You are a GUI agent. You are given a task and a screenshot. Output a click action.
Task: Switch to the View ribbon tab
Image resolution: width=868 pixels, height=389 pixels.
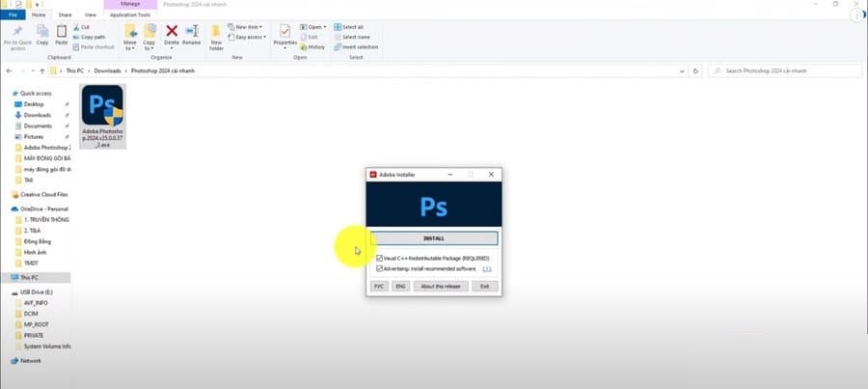[x=91, y=15]
